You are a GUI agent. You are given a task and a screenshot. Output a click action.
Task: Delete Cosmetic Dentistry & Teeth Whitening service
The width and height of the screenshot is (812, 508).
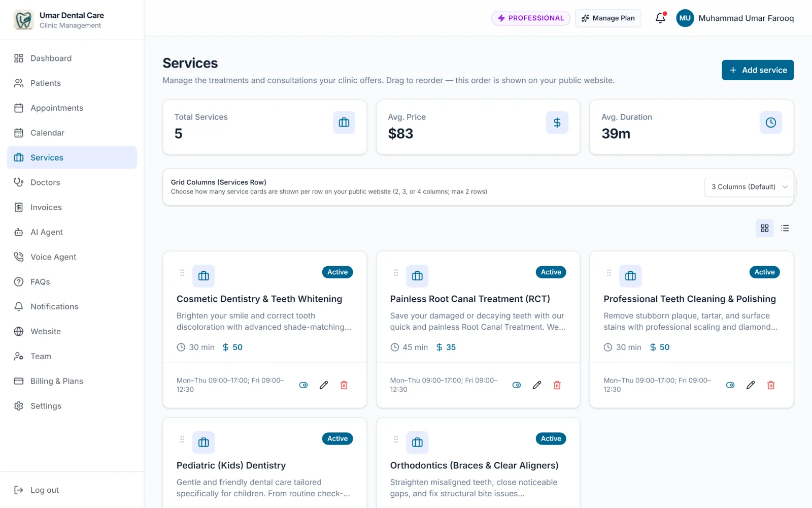344,385
